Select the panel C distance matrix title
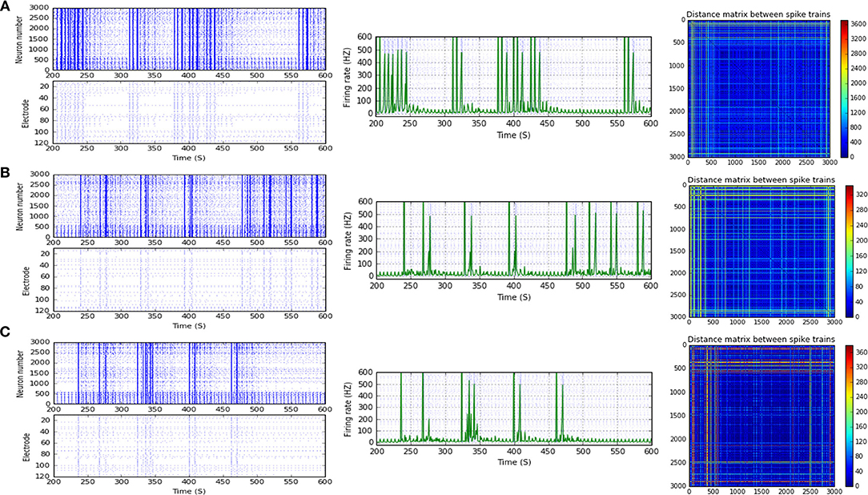 [x=762, y=340]
